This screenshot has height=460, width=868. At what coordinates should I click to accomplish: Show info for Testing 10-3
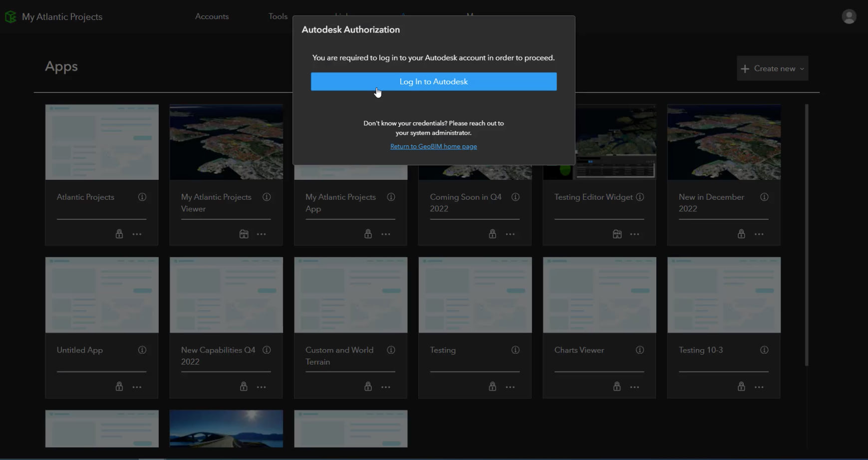(764, 350)
